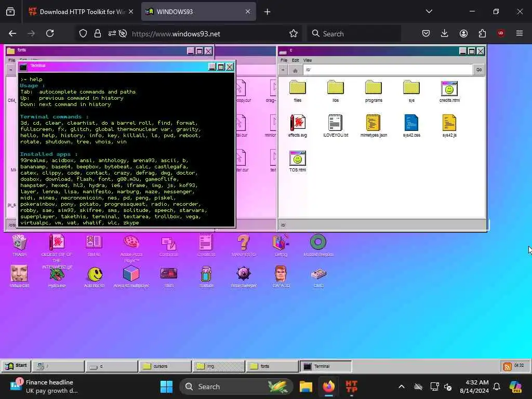This screenshot has width=532, height=399.
Task: Expand the list all tabs dropdown
Action: point(429,11)
